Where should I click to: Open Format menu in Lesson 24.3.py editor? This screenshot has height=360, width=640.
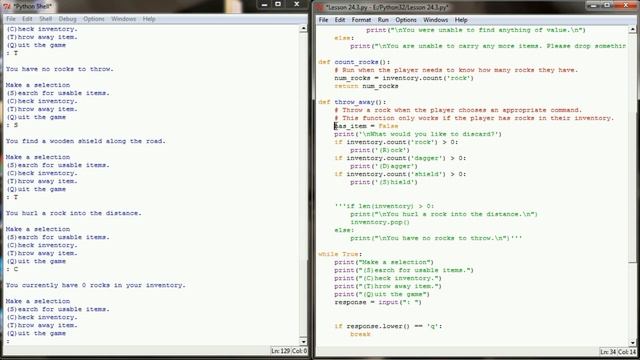click(361, 20)
